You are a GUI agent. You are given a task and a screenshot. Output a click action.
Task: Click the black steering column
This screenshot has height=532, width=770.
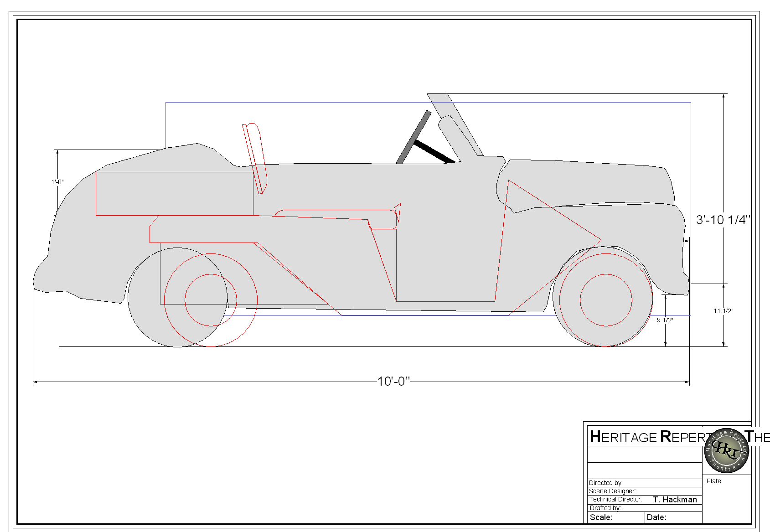coord(433,151)
